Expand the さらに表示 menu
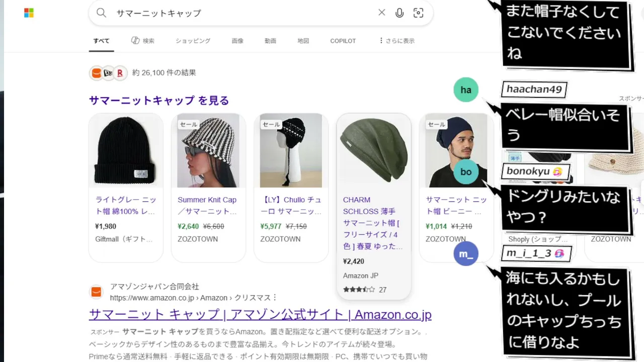The width and height of the screenshot is (644, 362). click(397, 41)
